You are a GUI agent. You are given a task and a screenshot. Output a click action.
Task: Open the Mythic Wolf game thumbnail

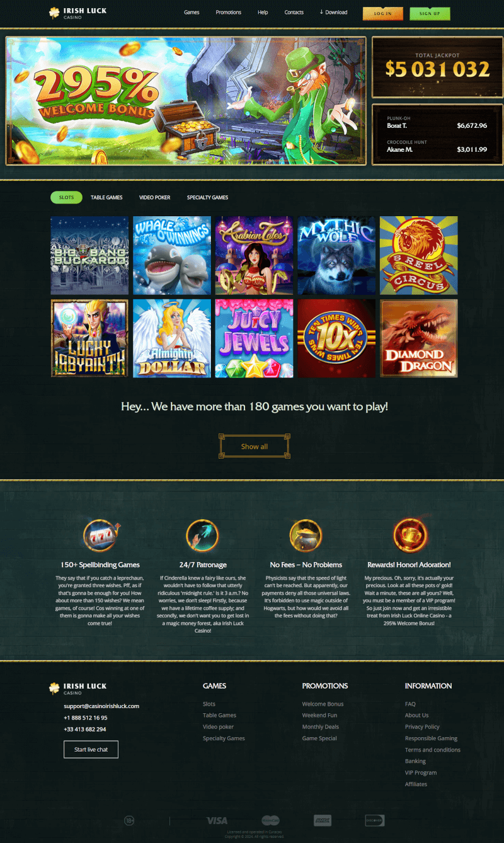point(336,255)
